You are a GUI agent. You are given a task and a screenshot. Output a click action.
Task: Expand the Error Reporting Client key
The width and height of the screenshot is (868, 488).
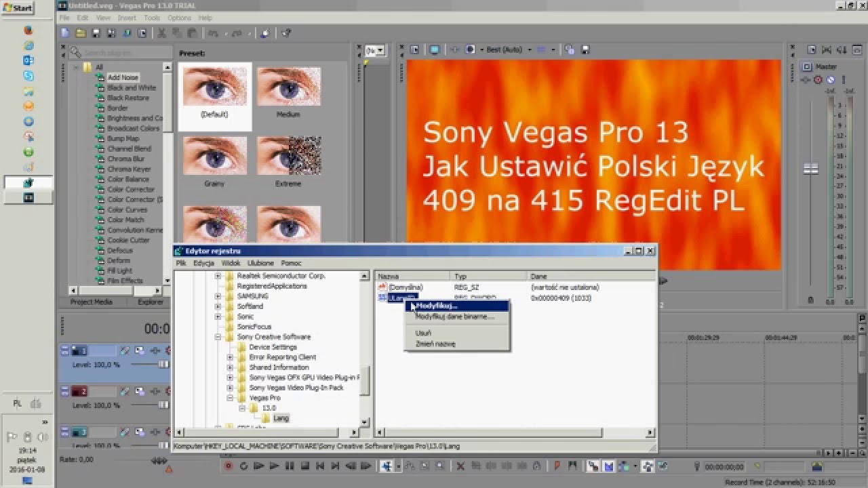(x=231, y=357)
